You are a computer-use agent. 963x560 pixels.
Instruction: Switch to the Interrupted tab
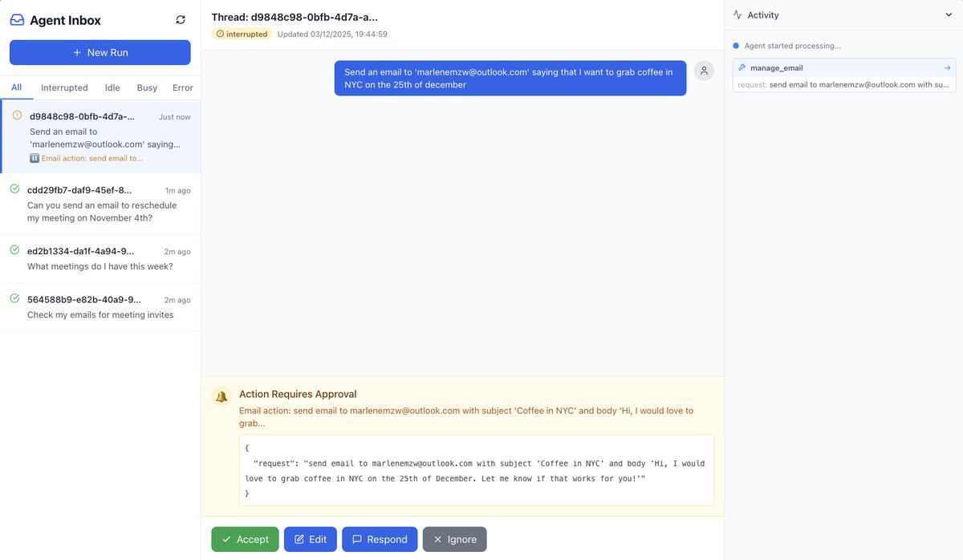click(64, 87)
